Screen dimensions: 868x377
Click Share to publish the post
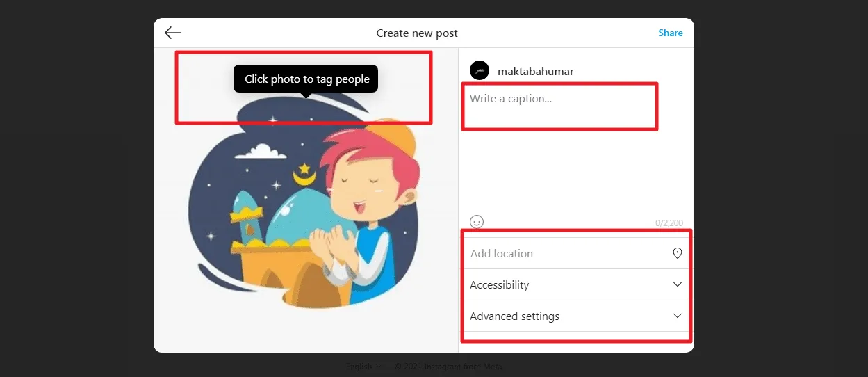(671, 33)
